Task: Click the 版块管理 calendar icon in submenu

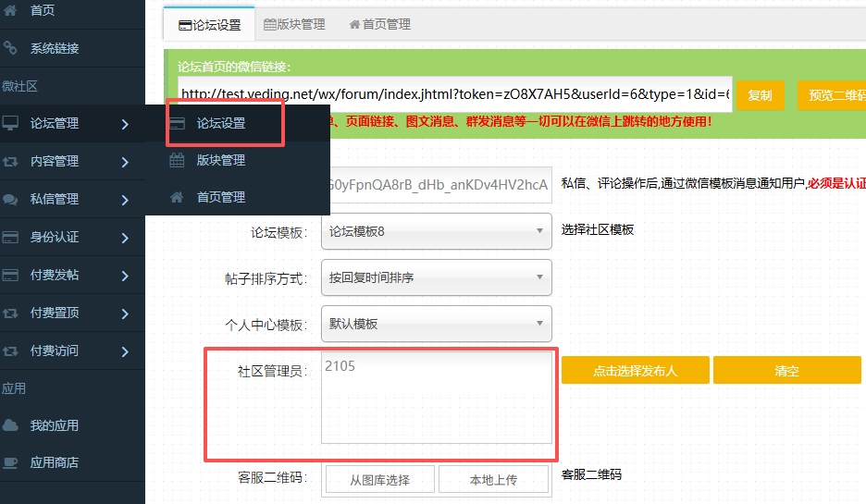Action: point(177,160)
